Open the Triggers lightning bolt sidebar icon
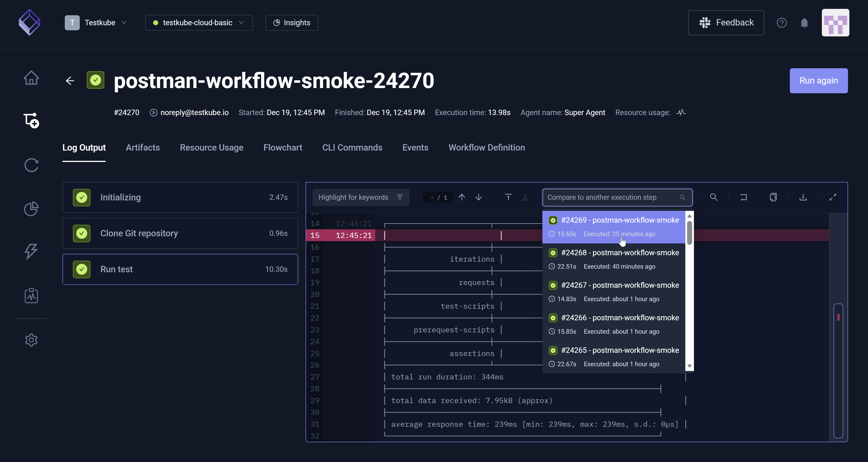Screen dimensions: 868x462 tap(31, 252)
